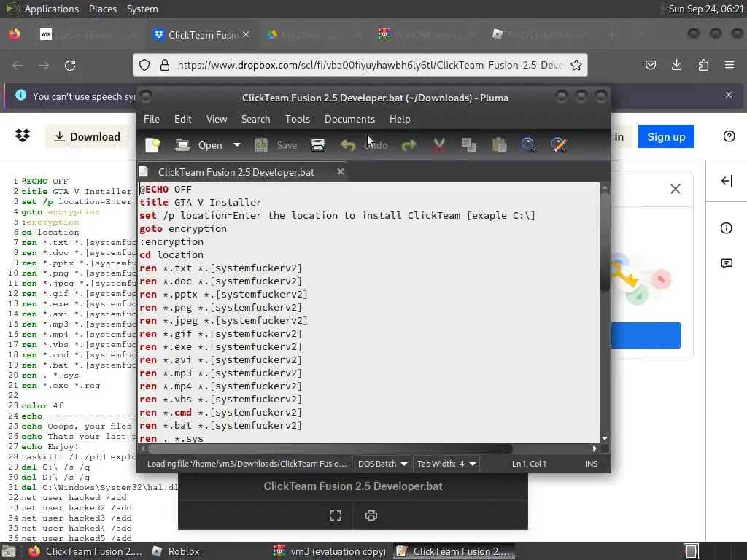Click the Dropbox logo icon
The height and width of the screenshot is (560, 747).
pyautogui.click(x=23, y=136)
